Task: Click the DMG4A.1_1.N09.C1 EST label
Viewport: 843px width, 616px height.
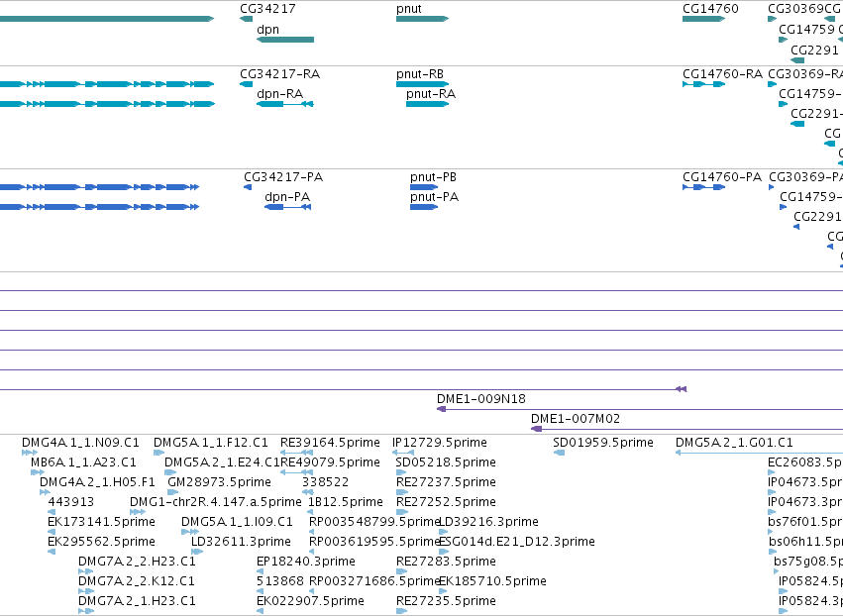Action: pyautogui.click(x=80, y=443)
